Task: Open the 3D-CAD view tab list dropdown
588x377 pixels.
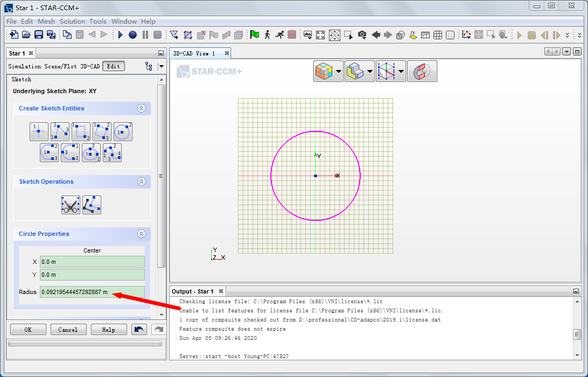Action: [x=566, y=52]
